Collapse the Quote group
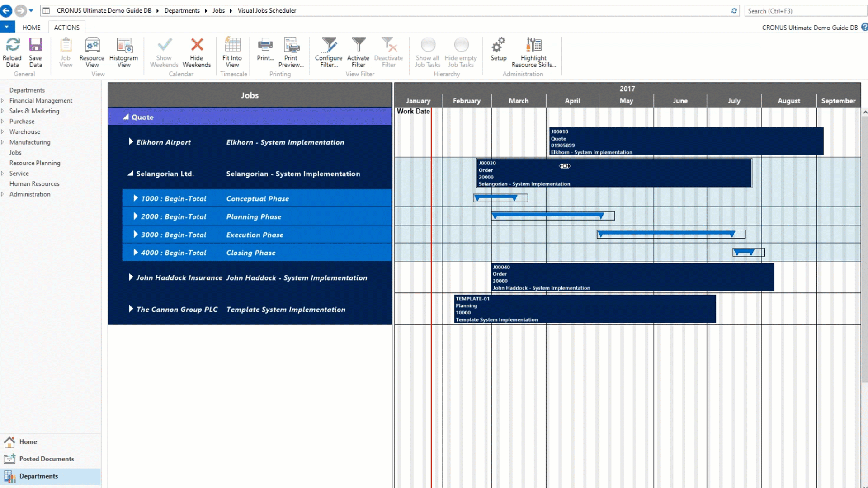The image size is (868, 488). (x=126, y=117)
